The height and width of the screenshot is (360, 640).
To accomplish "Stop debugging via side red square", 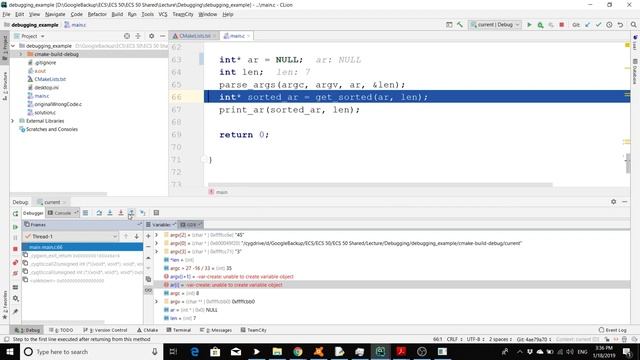I will click(16, 249).
